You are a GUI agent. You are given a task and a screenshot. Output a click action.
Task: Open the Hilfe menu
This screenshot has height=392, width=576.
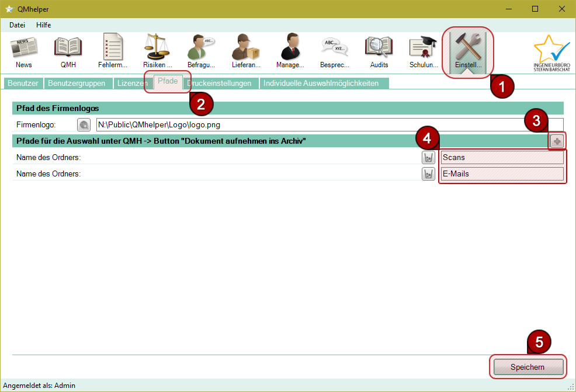[x=43, y=25]
